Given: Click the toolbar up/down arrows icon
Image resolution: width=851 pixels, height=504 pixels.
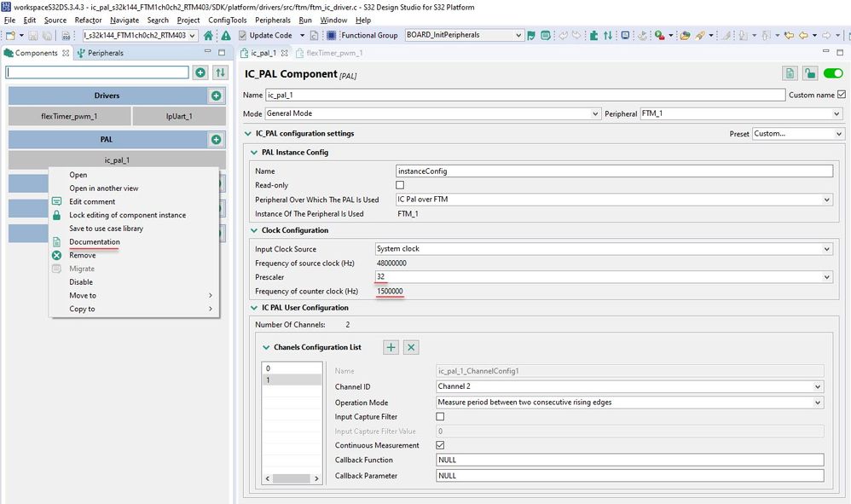Looking at the screenshot, I should pos(608,35).
